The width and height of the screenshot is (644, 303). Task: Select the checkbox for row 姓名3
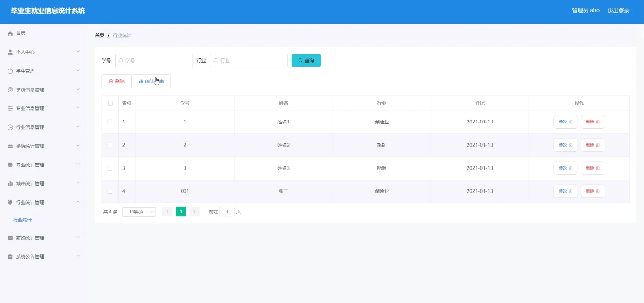click(110, 168)
